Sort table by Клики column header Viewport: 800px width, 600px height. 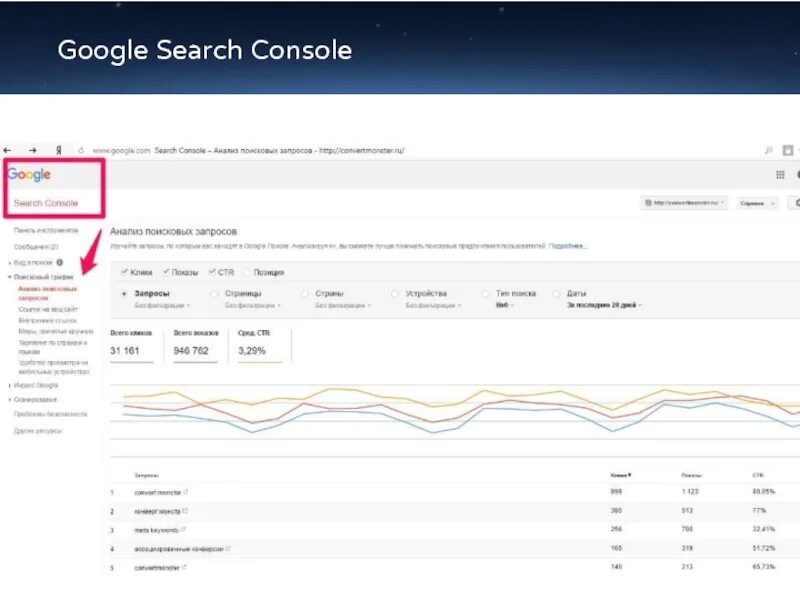coord(620,475)
